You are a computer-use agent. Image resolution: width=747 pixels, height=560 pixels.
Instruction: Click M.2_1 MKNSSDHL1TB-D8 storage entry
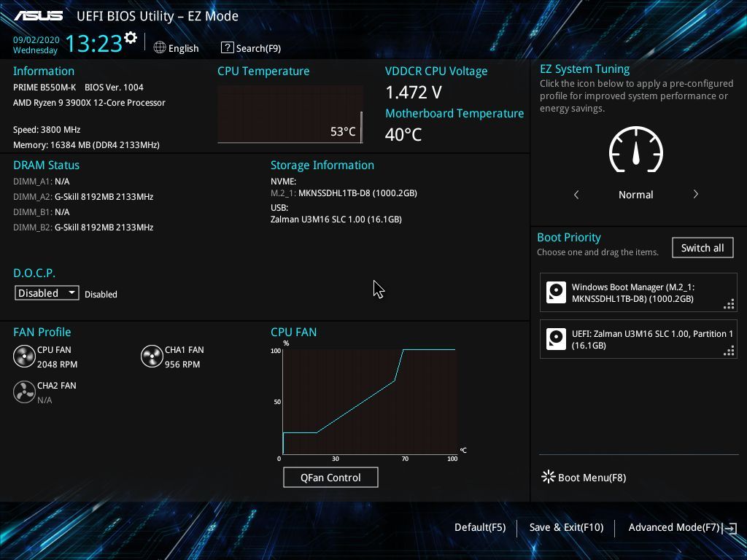point(344,192)
